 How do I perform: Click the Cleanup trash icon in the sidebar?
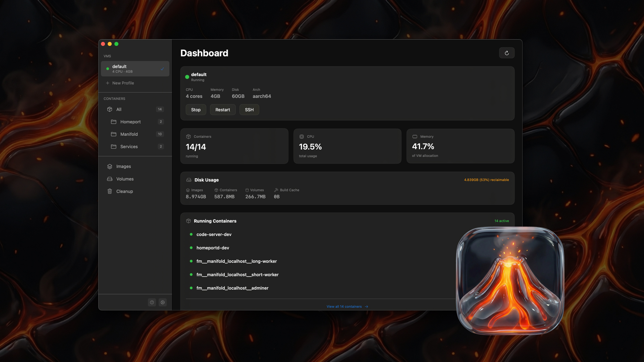(x=110, y=191)
